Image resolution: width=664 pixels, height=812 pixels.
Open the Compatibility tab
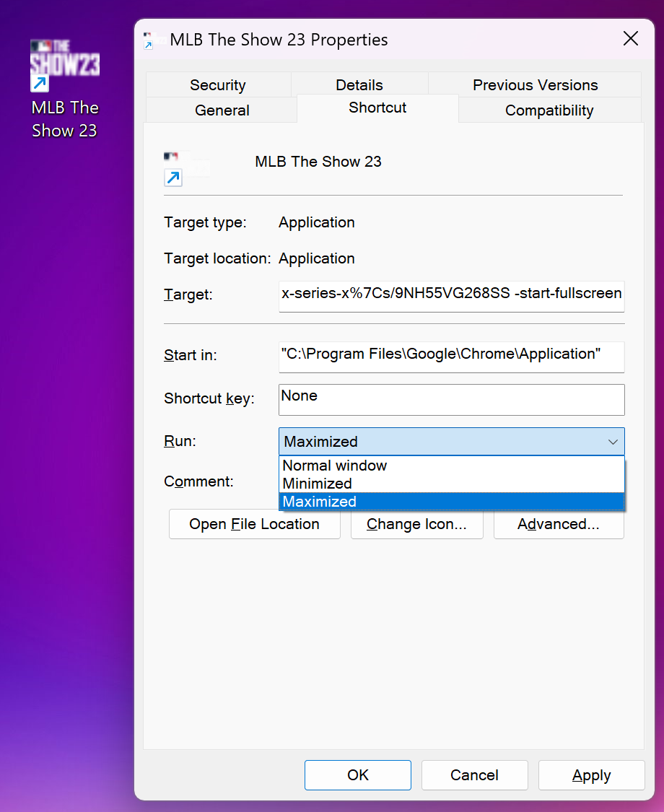[549, 110]
